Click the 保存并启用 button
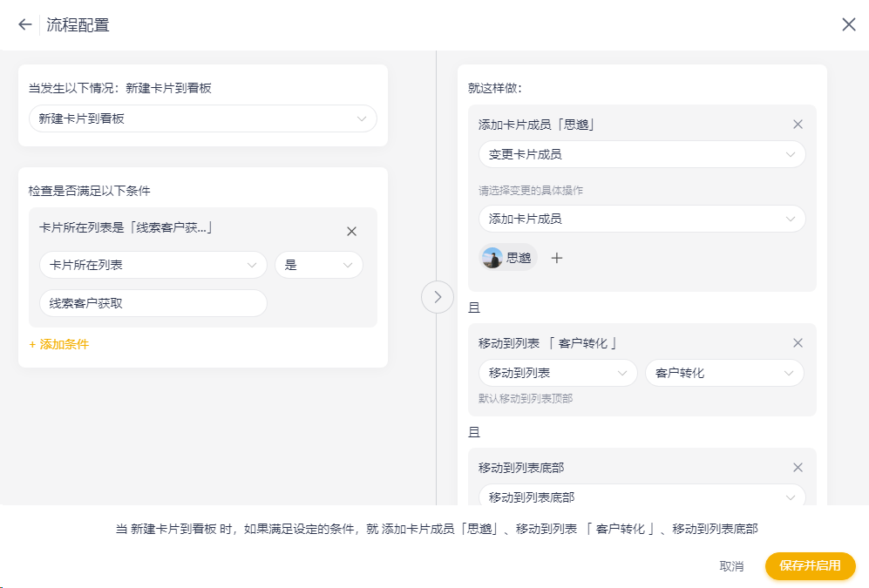 tap(810, 566)
